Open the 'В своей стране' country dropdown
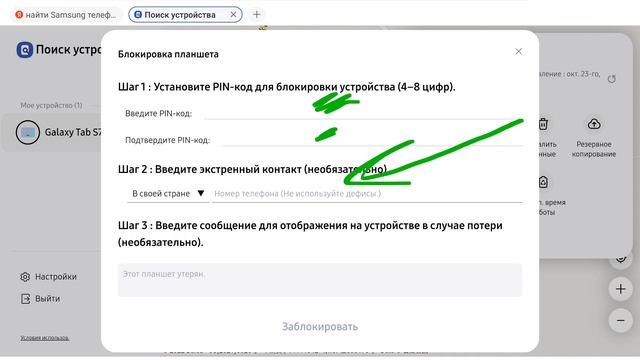 [x=168, y=193]
